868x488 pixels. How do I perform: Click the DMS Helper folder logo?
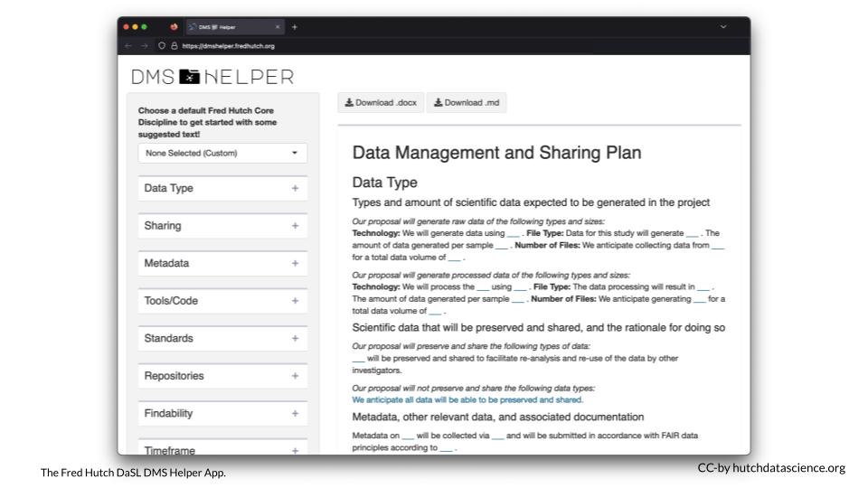click(x=189, y=76)
